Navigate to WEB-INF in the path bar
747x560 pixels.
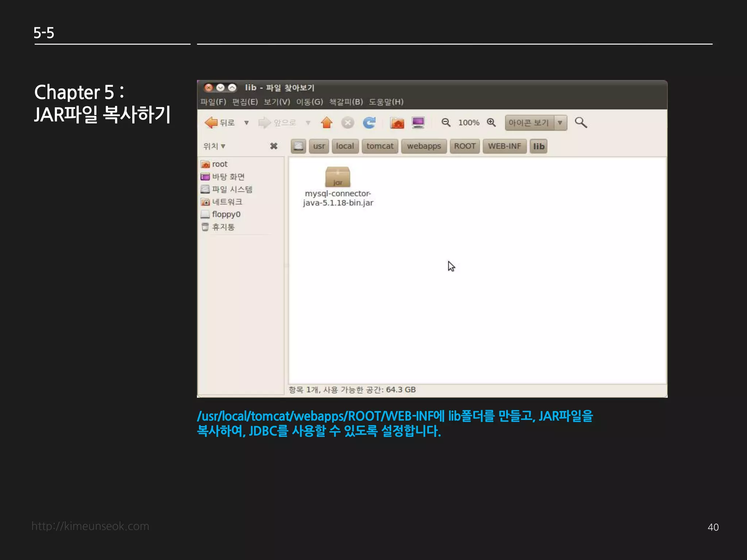505,146
